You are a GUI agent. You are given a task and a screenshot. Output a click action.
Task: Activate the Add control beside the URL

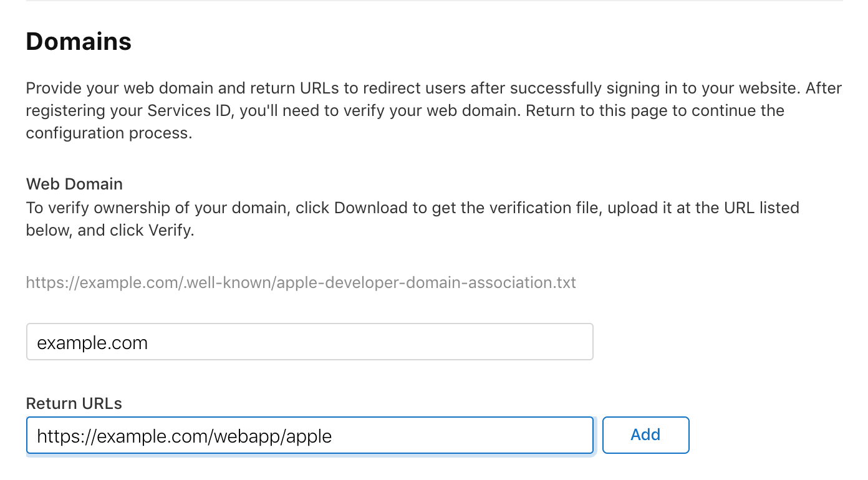[x=645, y=434]
